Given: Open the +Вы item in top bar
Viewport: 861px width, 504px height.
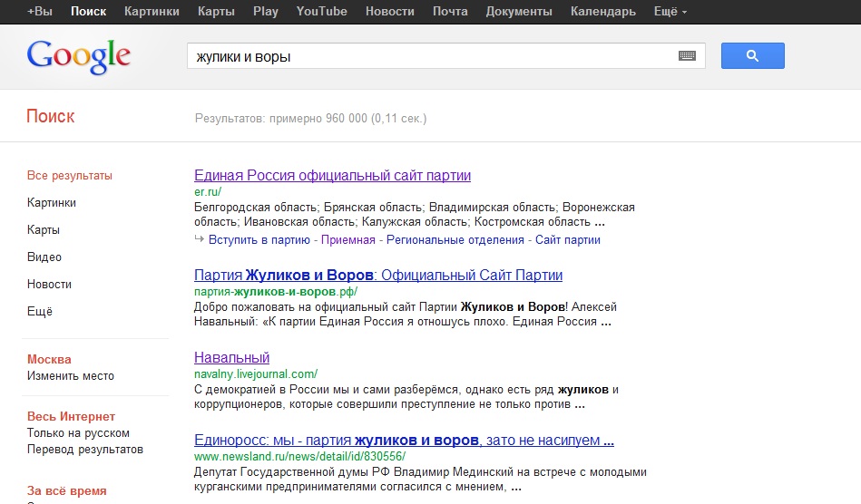Looking at the screenshot, I should (40, 12).
